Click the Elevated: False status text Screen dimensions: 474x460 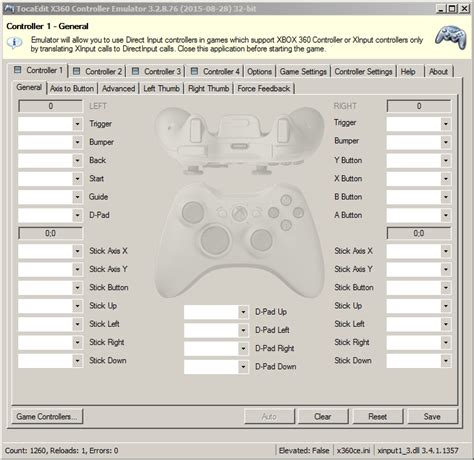304,451
